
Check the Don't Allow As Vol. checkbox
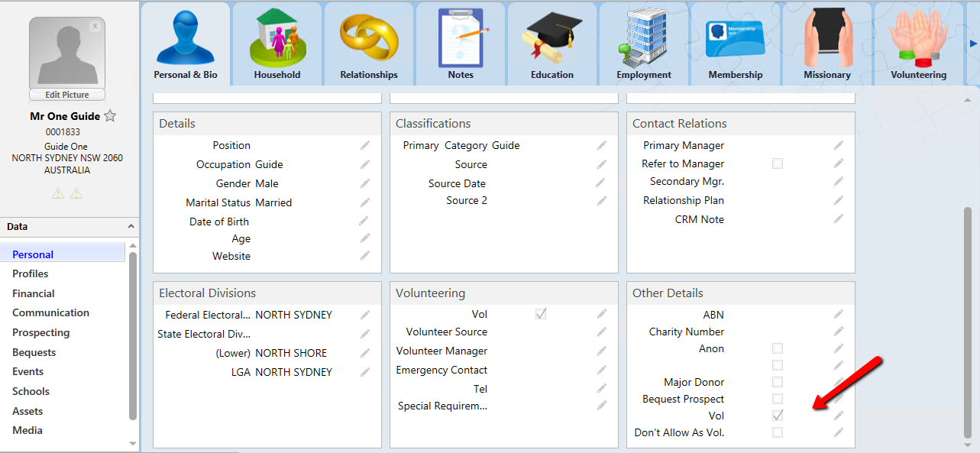(778, 432)
